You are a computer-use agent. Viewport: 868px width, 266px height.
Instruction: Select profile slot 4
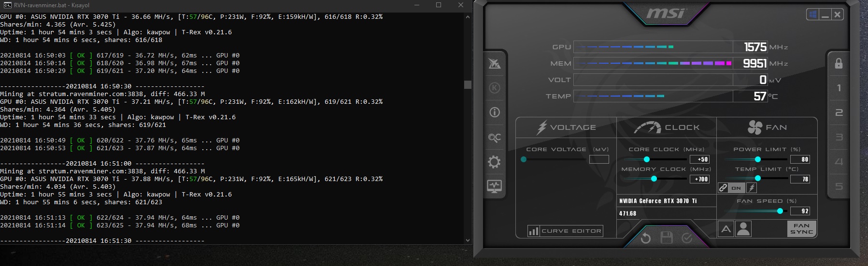839,162
